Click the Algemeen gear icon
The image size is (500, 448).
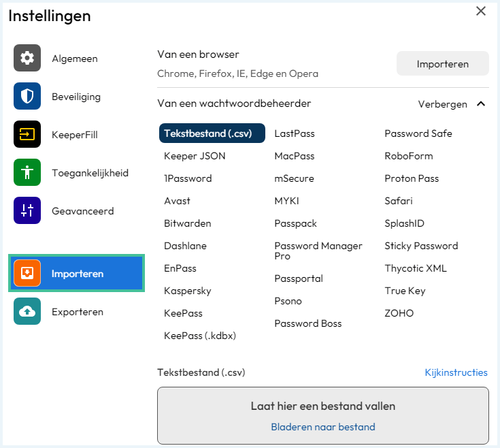tap(27, 58)
